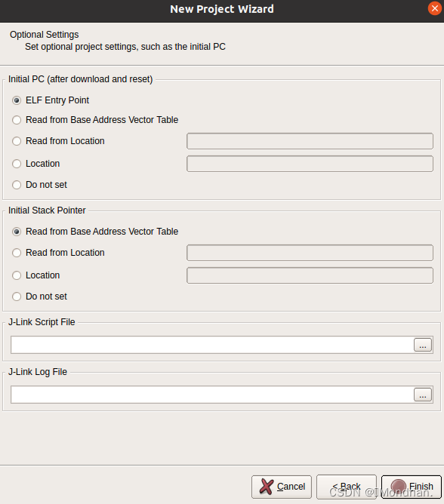The width and height of the screenshot is (444, 504).
Task: Go back with the Back button
Action: point(347,487)
